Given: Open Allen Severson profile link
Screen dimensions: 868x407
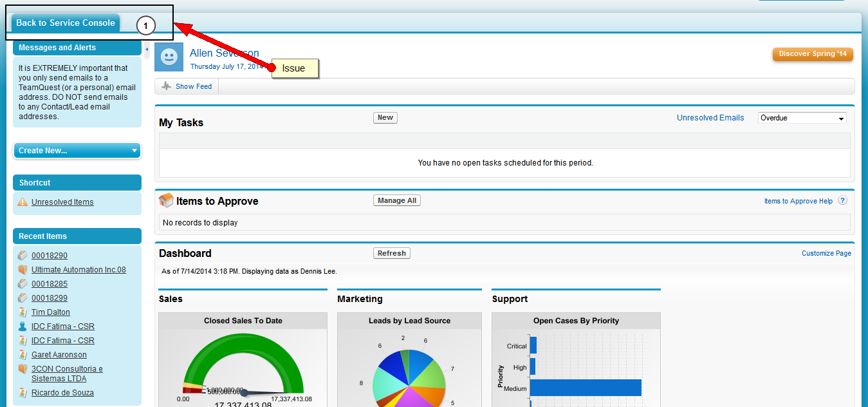Looking at the screenshot, I should 225,53.
